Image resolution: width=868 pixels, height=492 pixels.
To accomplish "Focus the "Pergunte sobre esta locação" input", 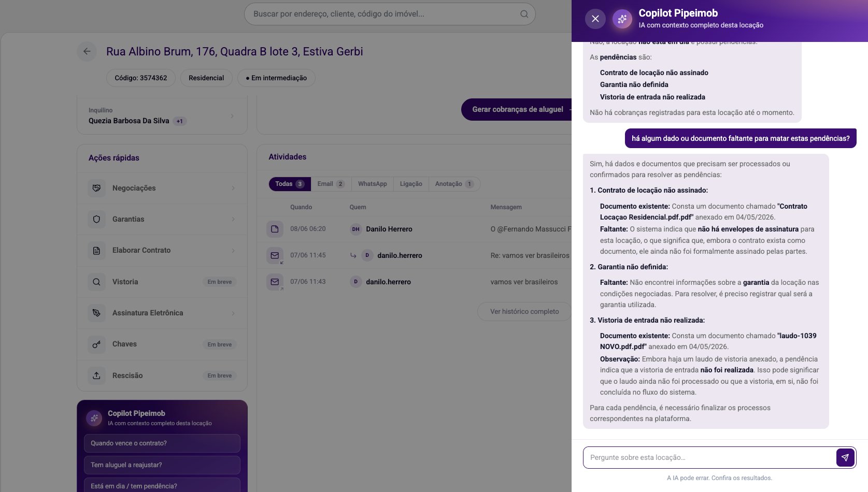I will coord(709,457).
